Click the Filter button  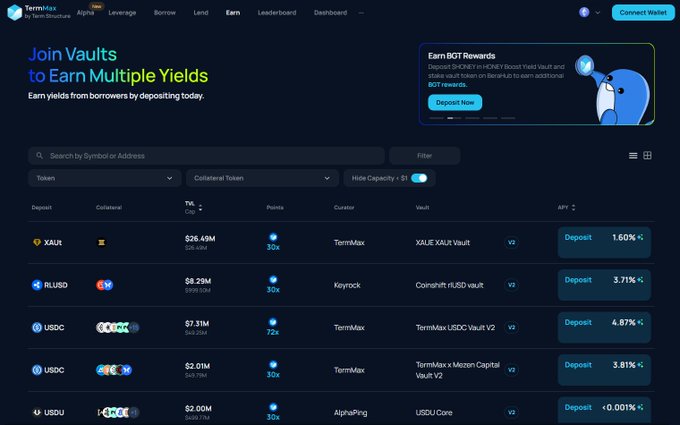point(425,156)
